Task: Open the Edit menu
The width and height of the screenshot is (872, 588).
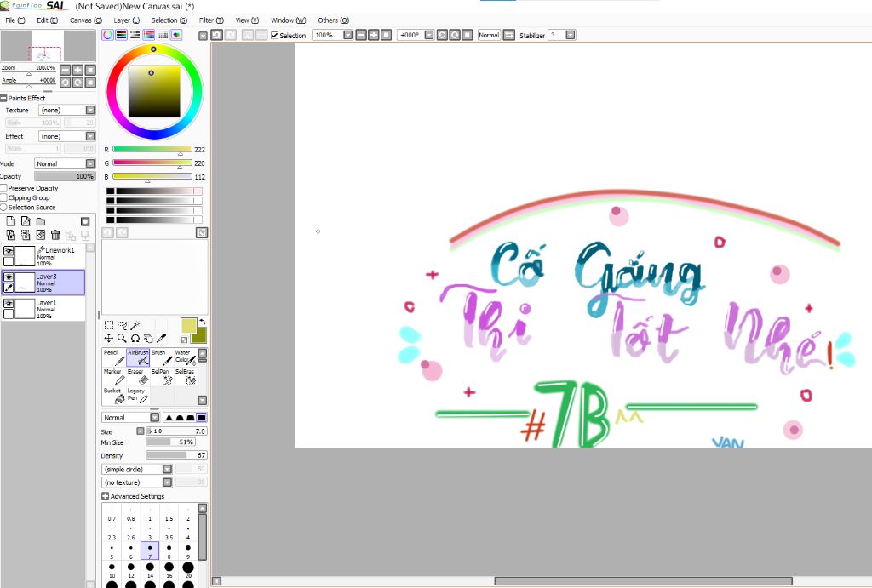Action: 48,20
